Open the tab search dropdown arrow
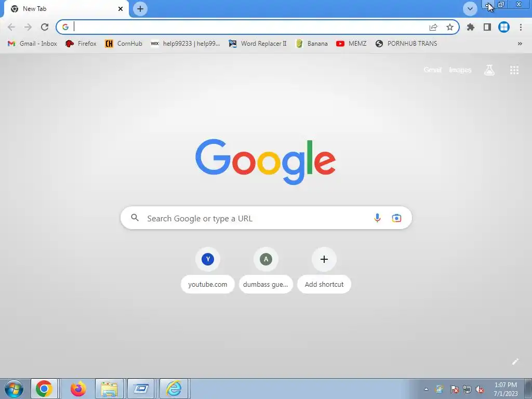The width and height of the screenshot is (532, 399). coord(470,9)
